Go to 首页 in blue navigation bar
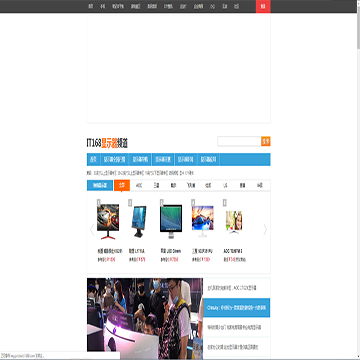 (x=93, y=159)
